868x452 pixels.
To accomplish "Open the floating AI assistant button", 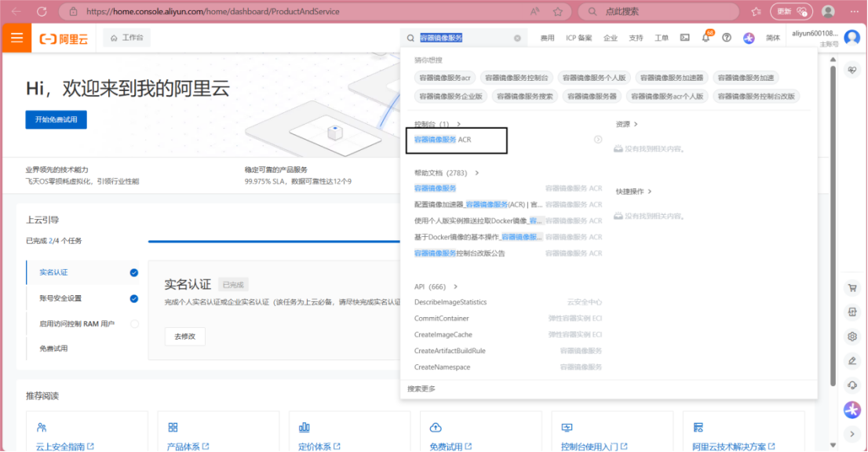I will click(x=852, y=410).
